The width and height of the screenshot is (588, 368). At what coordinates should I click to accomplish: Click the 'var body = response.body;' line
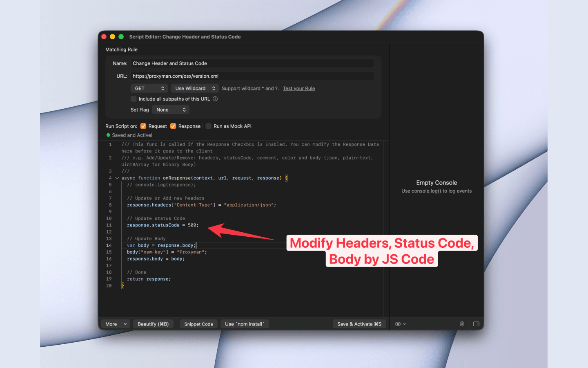(x=161, y=245)
